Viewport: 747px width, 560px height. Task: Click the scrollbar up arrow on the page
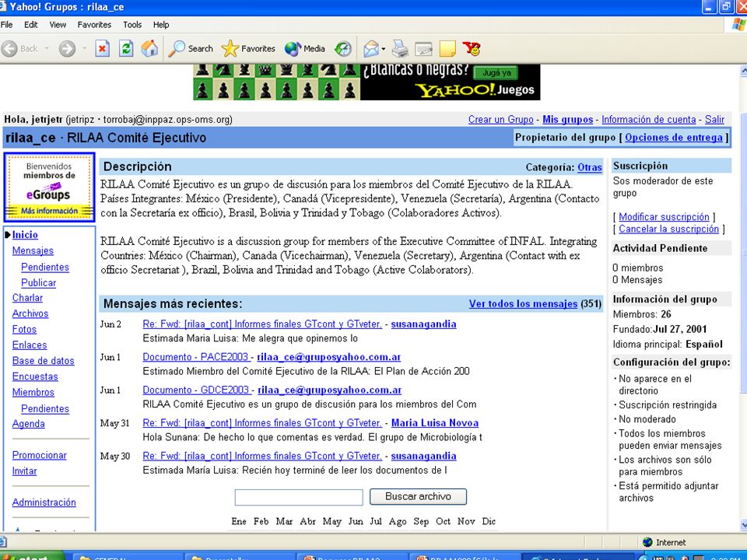[743, 71]
